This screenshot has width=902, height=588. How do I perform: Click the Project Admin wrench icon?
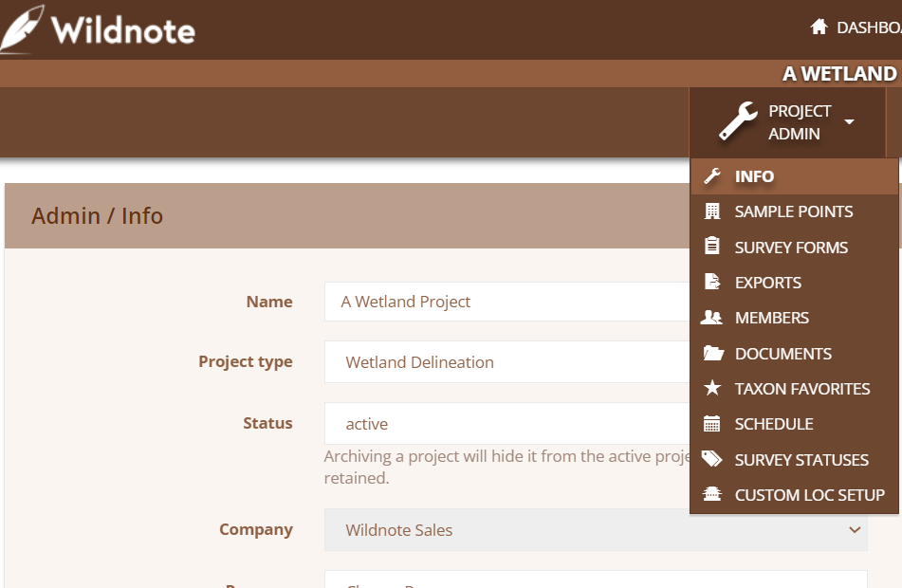click(x=738, y=120)
